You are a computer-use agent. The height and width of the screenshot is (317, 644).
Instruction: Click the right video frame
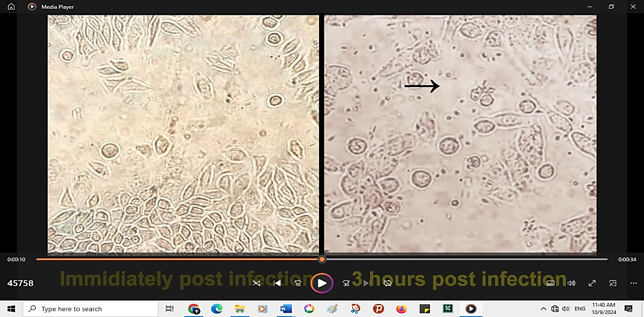(460, 134)
